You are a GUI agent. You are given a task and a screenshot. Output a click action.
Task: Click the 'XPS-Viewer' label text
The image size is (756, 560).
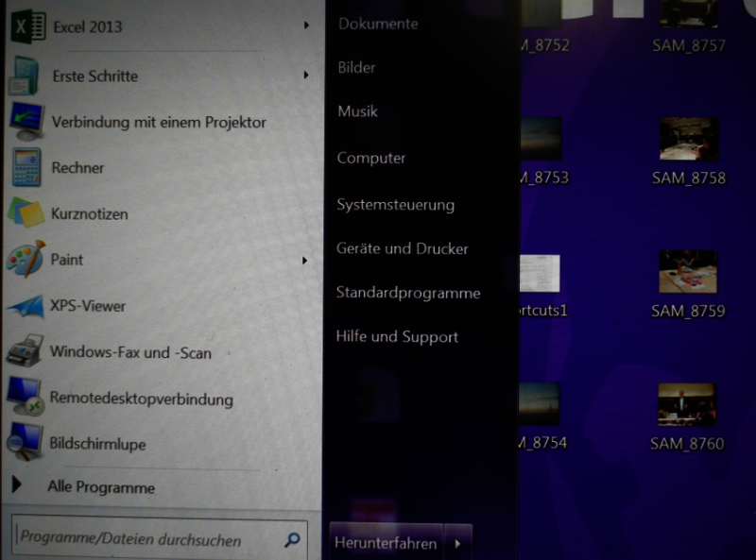88,306
